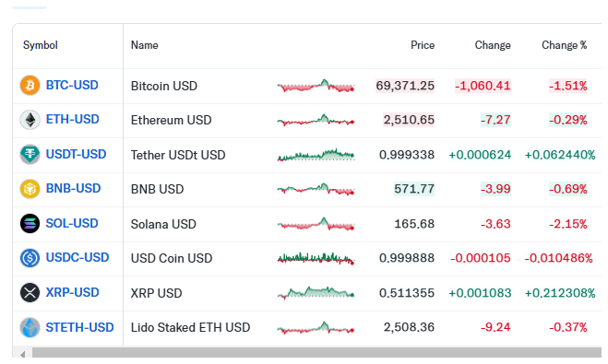Click the Lido Staked ETH icon
The width and height of the screenshot is (608, 364).
tap(30, 327)
